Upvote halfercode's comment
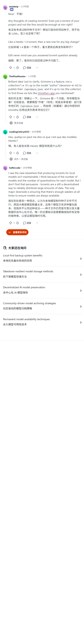84x644 pixels. [11, 223]
